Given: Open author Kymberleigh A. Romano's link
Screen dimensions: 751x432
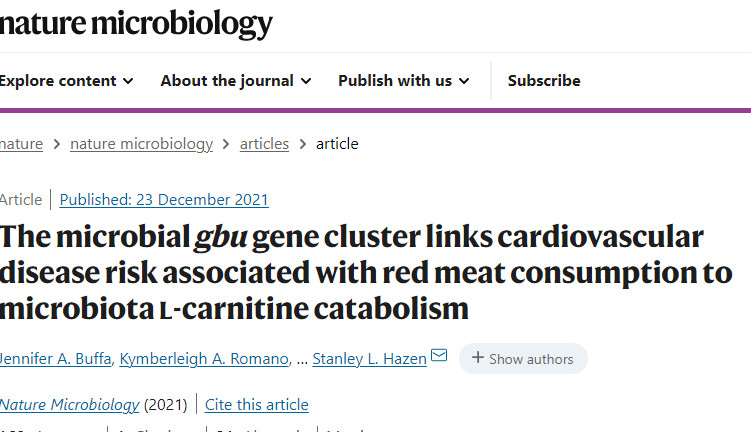Looking at the screenshot, I should point(204,359).
